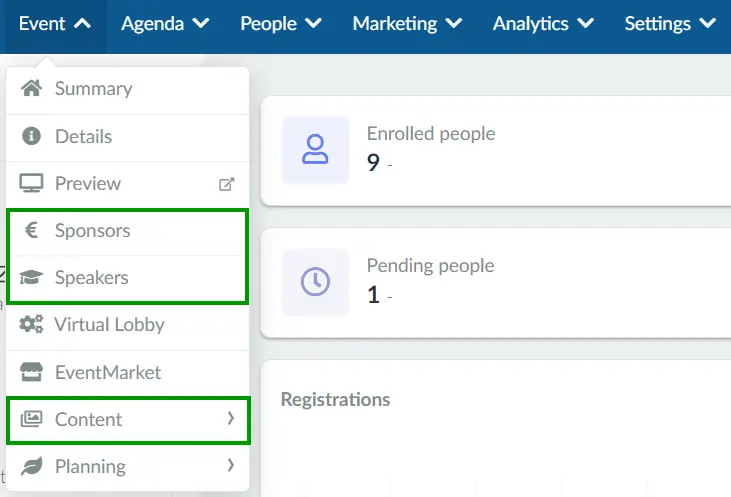This screenshot has width=731, height=497.
Task: Click the Planning leaf icon
Action: point(31,466)
